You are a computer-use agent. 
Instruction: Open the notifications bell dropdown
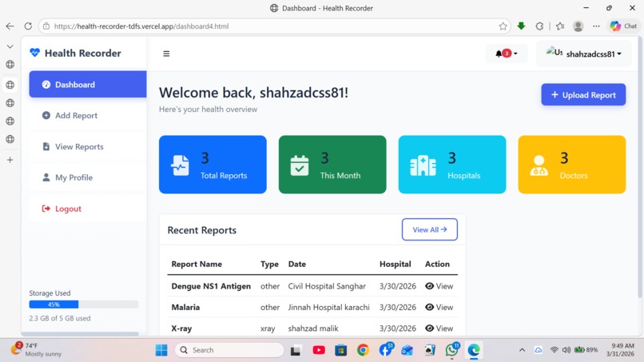(x=506, y=54)
